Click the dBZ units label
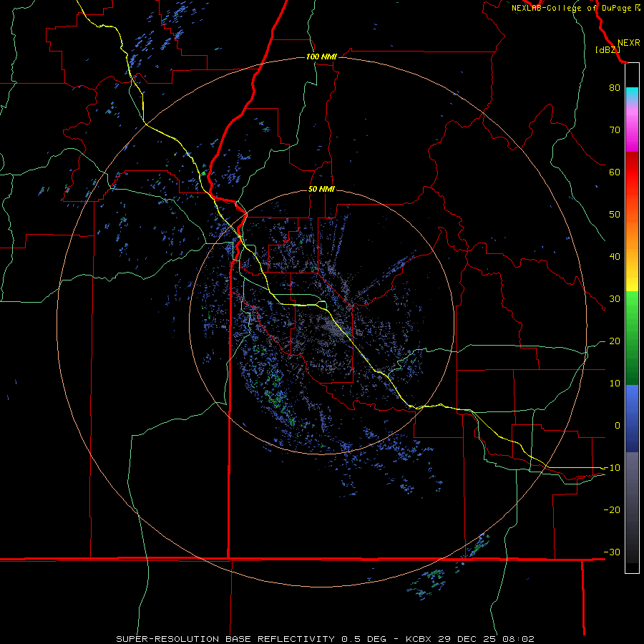This screenshot has width=644, height=644. tap(608, 50)
